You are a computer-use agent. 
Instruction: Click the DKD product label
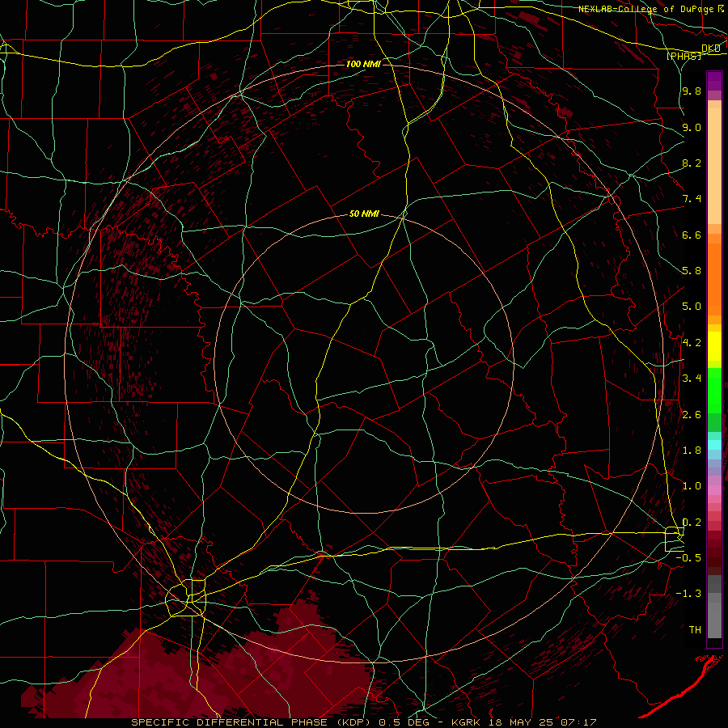click(x=711, y=49)
